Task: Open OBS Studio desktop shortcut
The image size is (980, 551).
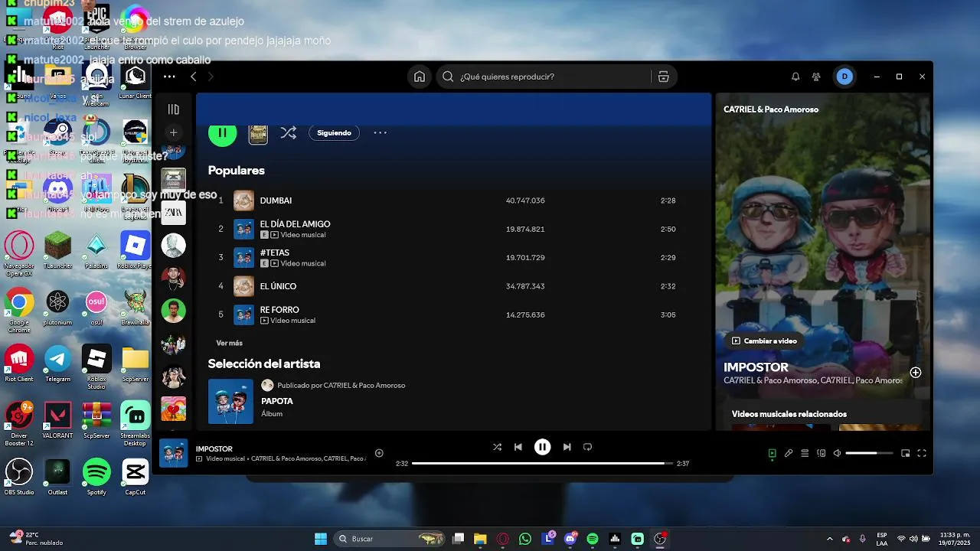Action: [19, 477]
